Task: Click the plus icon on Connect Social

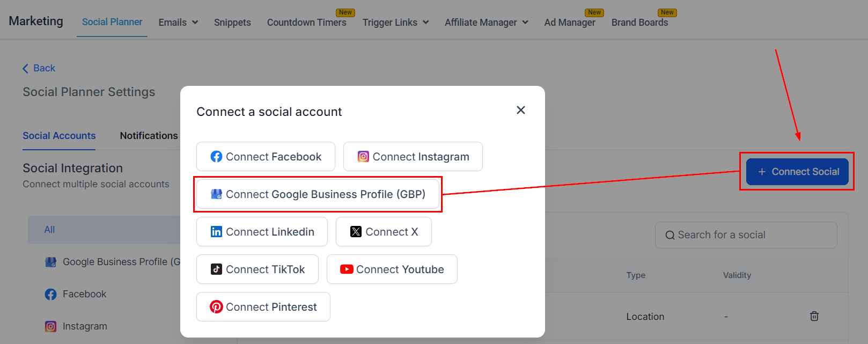Action: (761, 172)
